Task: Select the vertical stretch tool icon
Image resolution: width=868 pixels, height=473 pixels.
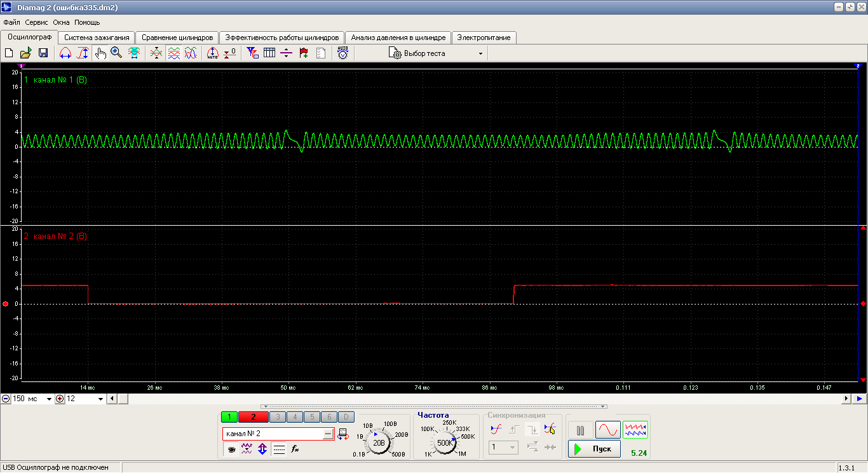Action: pyautogui.click(x=83, y=53)
